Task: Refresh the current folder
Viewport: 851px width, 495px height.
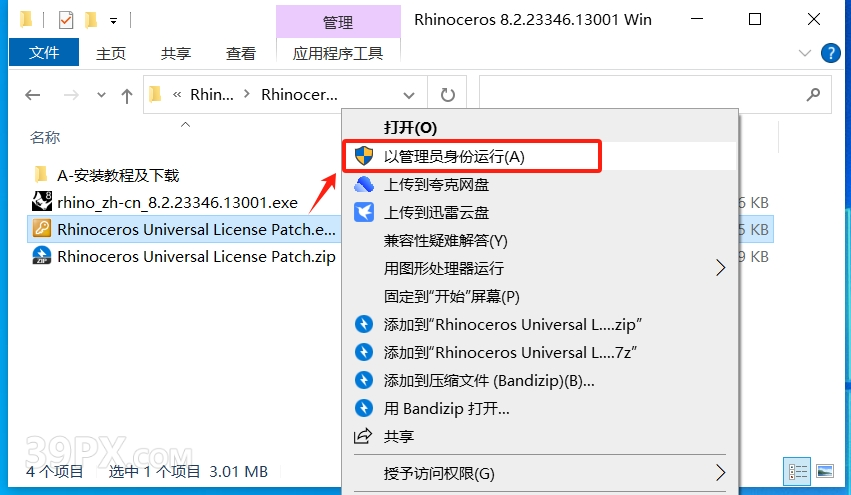Action: 448,96
